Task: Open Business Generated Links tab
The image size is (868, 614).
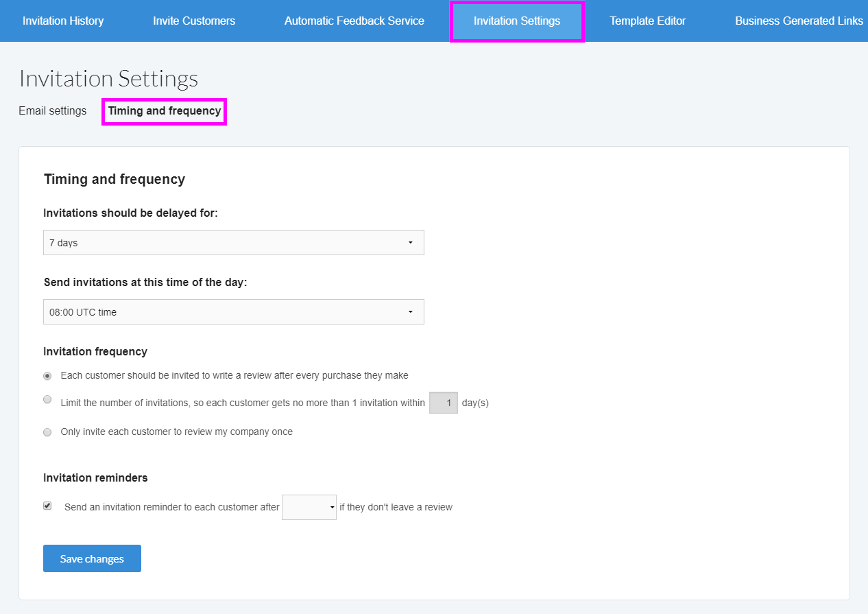Action: [799, 21]
